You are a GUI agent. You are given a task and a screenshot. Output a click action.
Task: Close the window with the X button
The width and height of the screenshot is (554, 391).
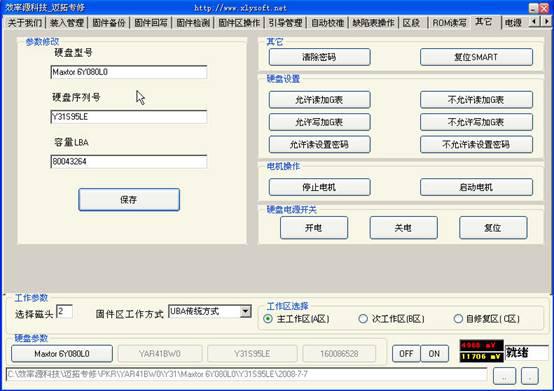click(x=544, y=8)
